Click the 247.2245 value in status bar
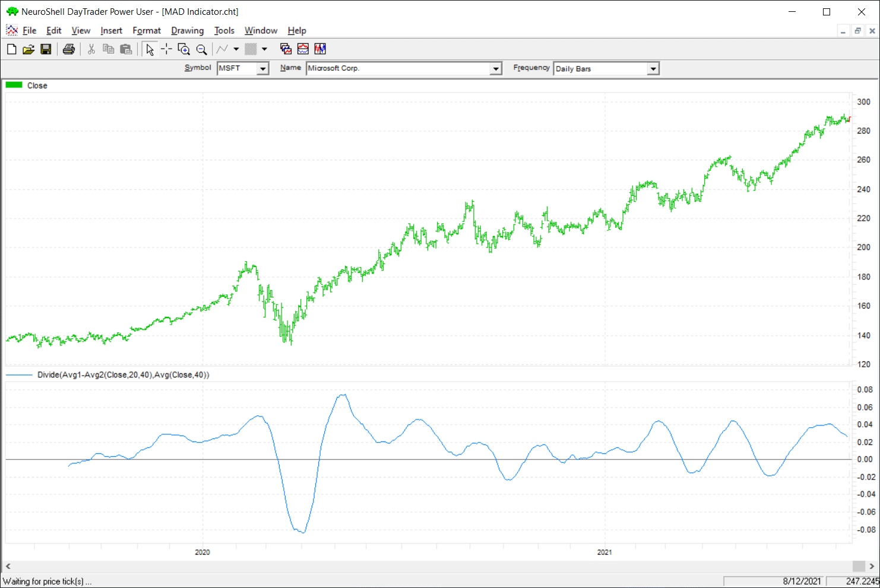The width and height of the screenshot is (880, 588). pyautogui.click(x=863, y=581)
